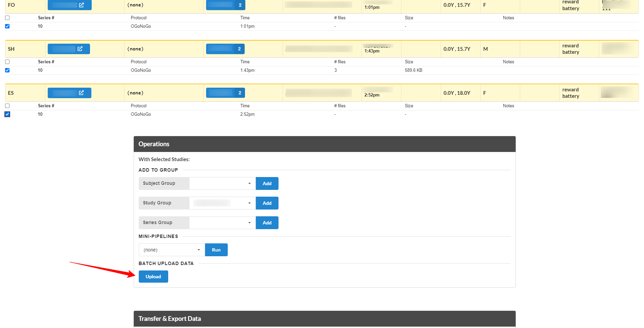
Task: Open external link icon in ES row
Action: point(81,93)
